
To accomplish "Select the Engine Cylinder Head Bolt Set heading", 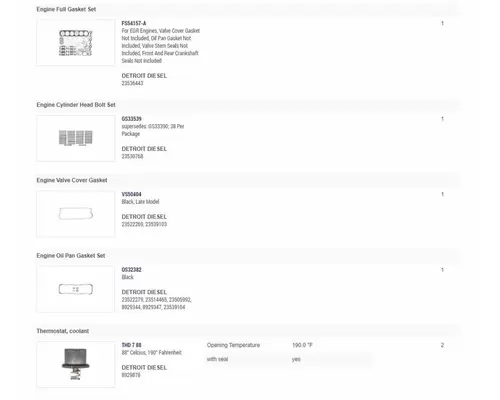I will (76, 105).
